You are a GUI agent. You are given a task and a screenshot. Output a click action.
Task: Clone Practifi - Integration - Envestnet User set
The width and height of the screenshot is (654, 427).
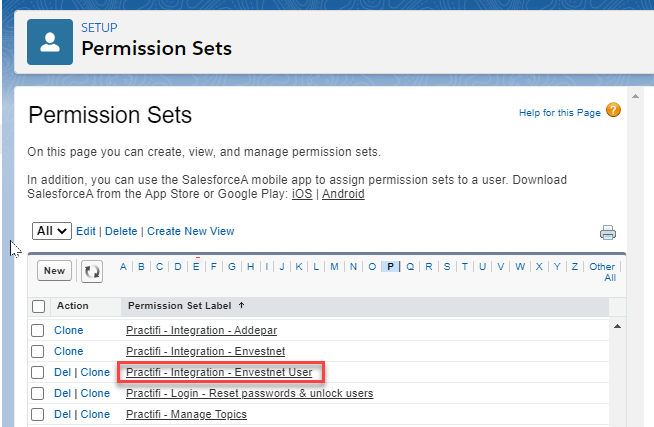click(95, 372)
